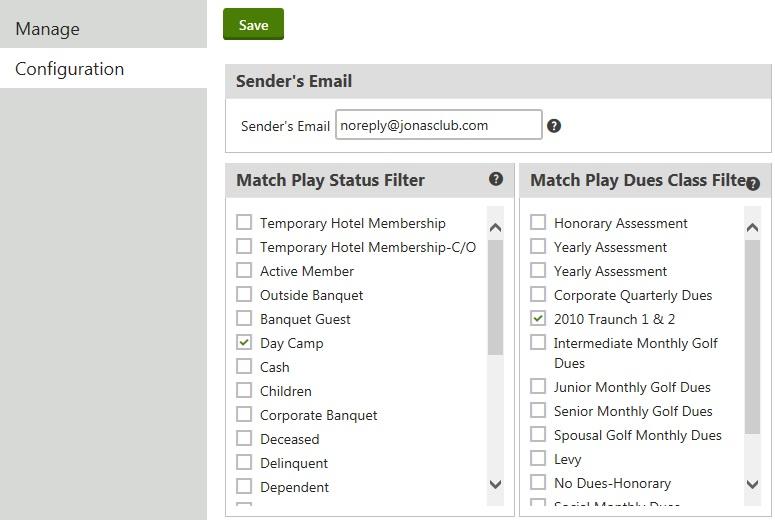This screenshot has width=775, height=520.
Task: Uncheck 2010 Traunch 1 & 2
Action: pyautogui.click(x=538, y=318)
